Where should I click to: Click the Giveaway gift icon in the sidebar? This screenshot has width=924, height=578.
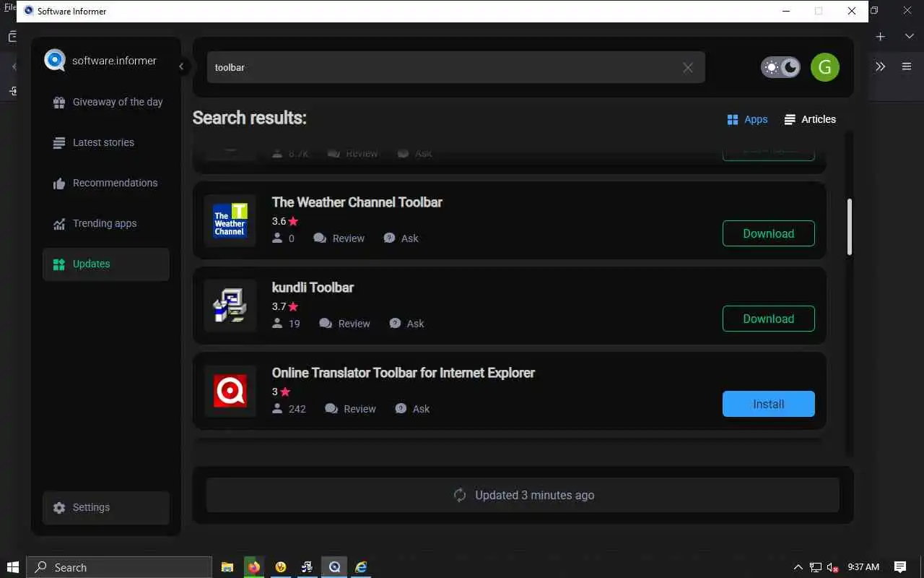[59, 103]
